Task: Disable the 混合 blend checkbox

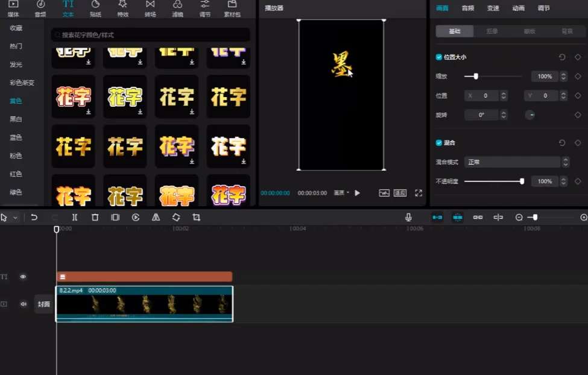Action: click(x=439, y=143)
